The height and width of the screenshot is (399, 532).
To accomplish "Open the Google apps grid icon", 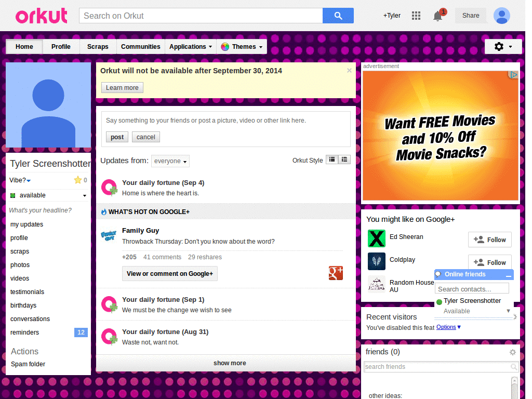I will pos(416,16).
